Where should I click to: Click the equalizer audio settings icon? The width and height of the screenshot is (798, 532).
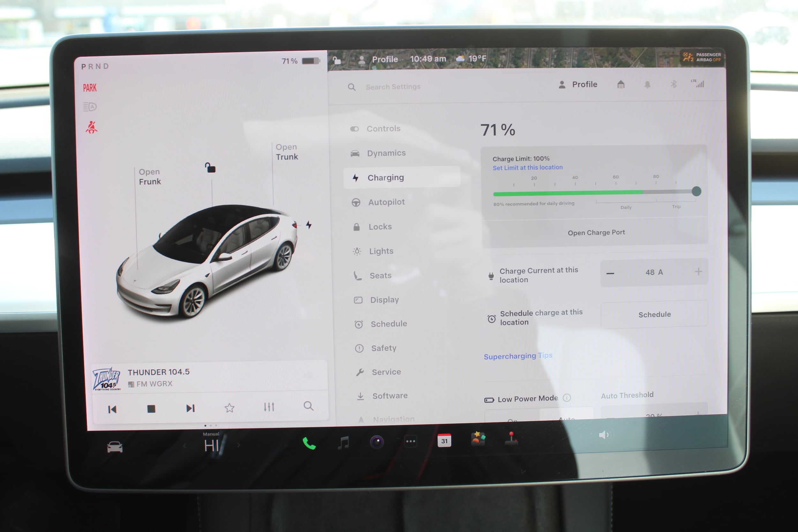pos(269,407)
